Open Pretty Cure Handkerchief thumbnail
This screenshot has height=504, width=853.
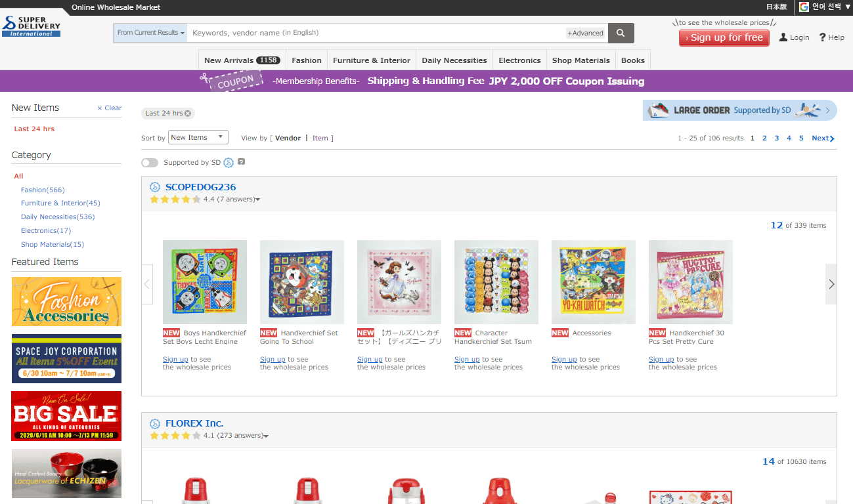691,282
